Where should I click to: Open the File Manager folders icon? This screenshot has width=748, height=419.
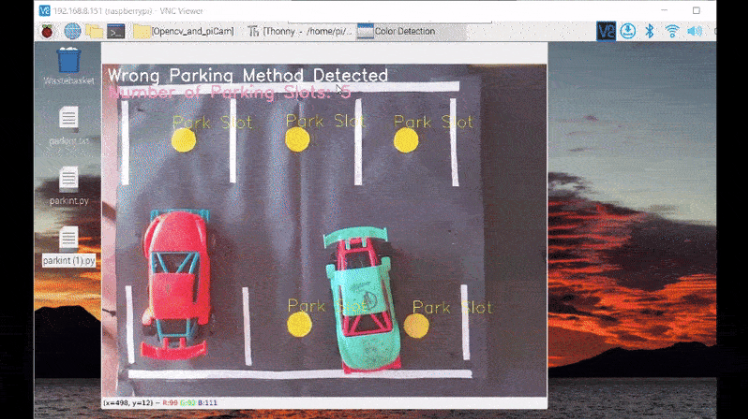coord(94,31)
